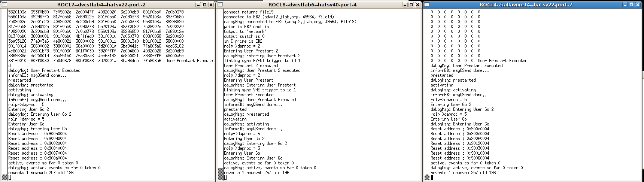This screenshot has height=182, width=644.
Task: Minimize the ROC18 dvcstlab6 terminal window
Action: click(x=405, y=4)
